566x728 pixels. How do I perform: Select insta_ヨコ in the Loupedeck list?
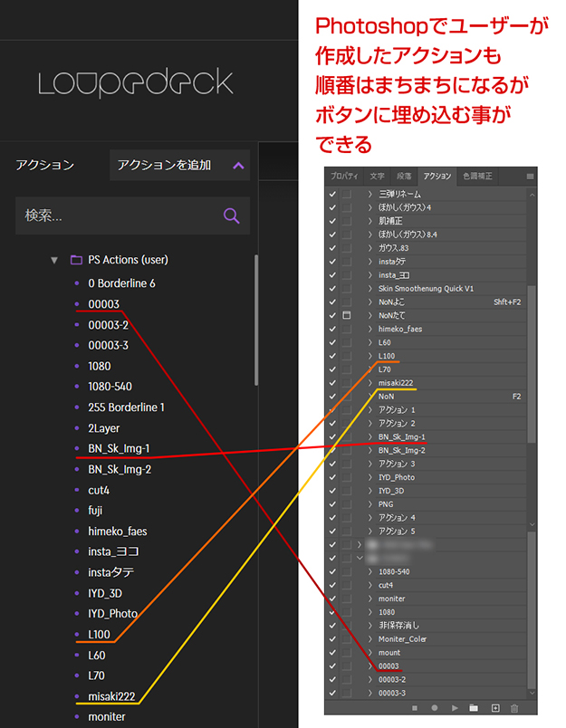tap(113, 551)
